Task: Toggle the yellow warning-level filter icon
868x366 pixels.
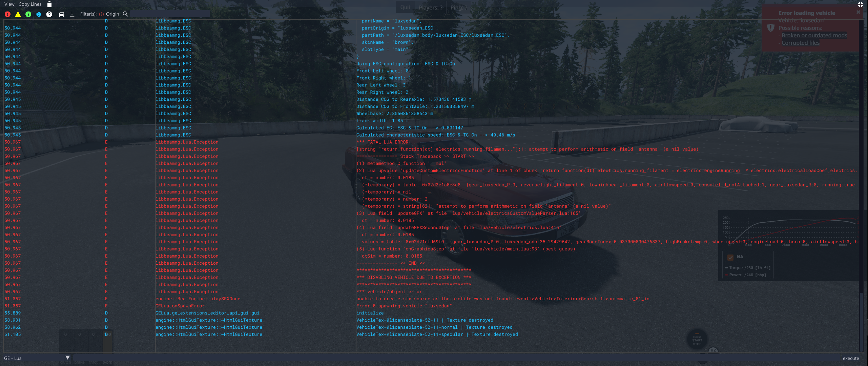Action: pos(18,14)
